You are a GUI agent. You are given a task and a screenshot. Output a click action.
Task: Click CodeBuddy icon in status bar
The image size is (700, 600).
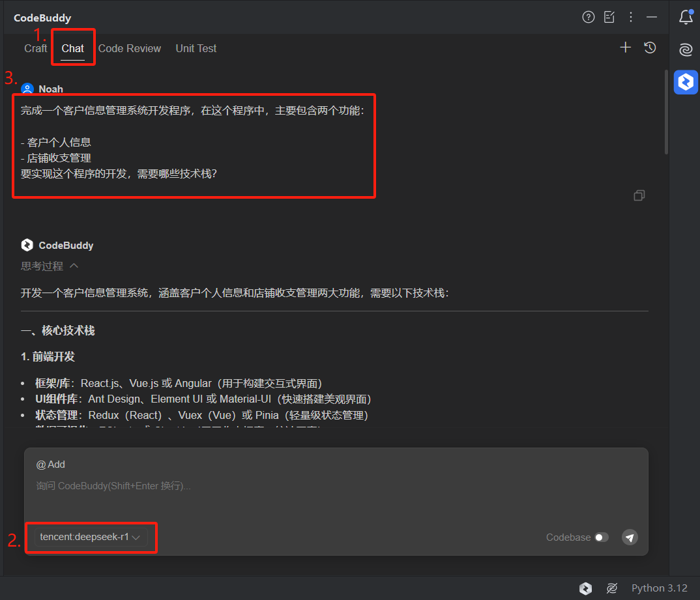coord(585,588)
